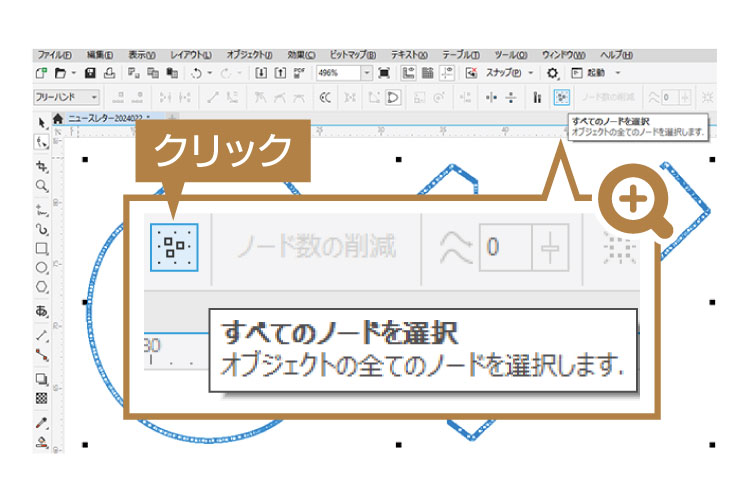This screenshot has height=500, width=750.
Task: Select the Zoom tool in the toolbox
Action: [x=41, y=186]
